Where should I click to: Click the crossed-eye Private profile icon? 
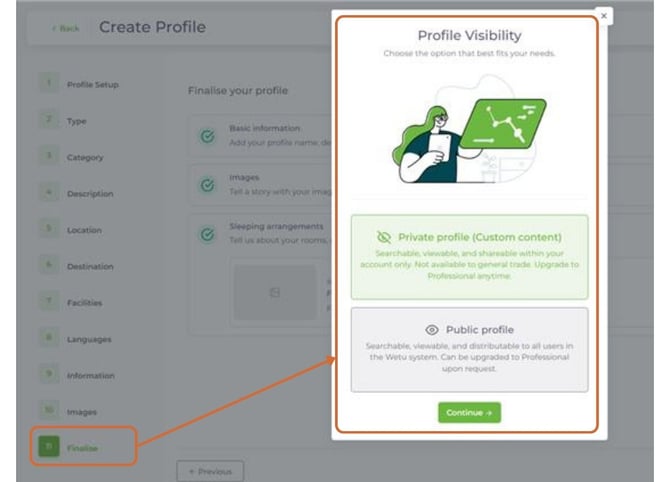click(x=384, y=237)
